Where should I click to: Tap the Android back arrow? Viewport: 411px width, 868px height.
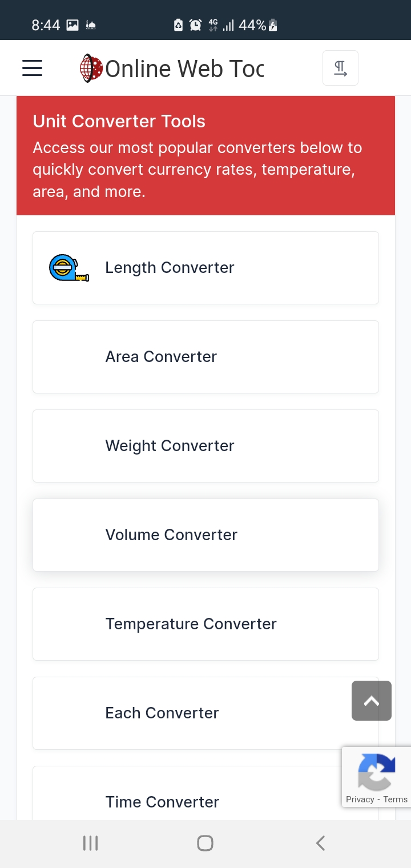tap(320, 843)
